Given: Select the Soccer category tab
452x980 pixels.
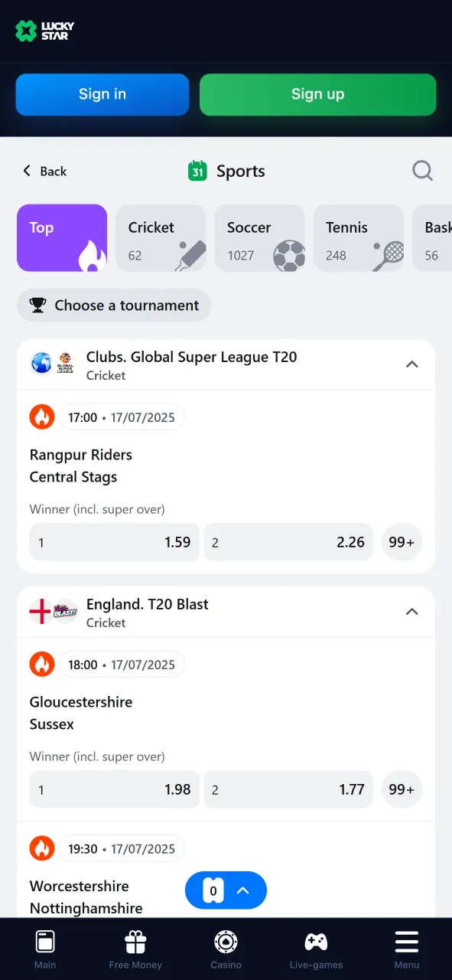Looking at the screenshot, I should coord(260,237).
